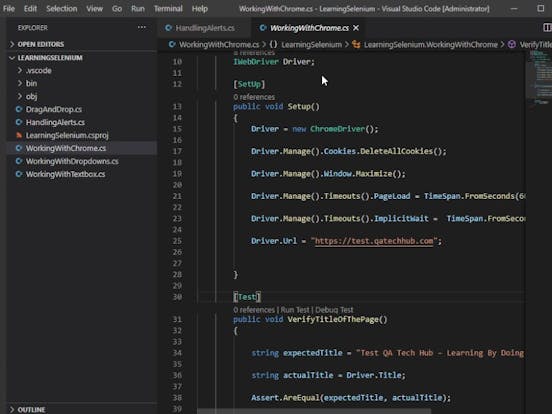Place cursor on [Test] attribute
Viewport: 552px width, 414px height.
coord(247,297)
